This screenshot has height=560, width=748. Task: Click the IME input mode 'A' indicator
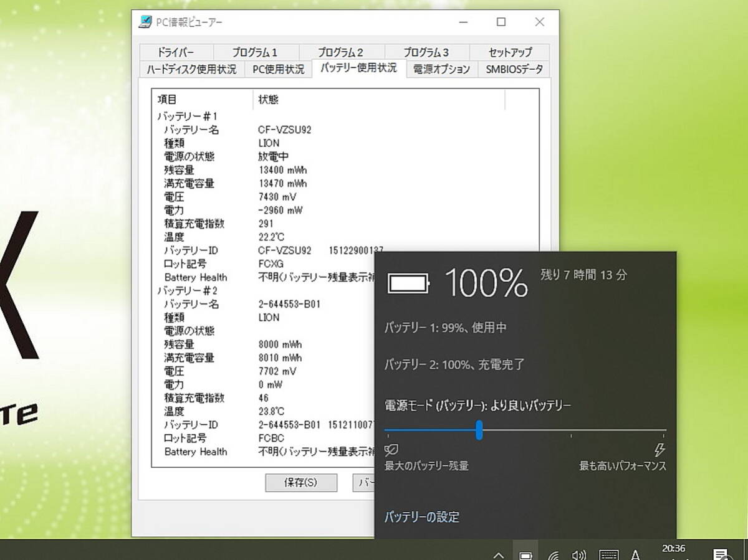coord(636,554)
